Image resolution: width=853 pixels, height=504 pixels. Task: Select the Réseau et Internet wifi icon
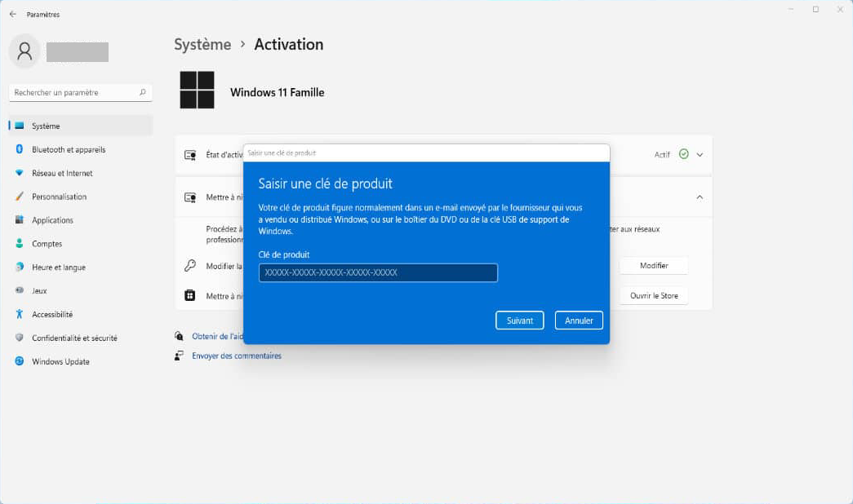point(20,173)
